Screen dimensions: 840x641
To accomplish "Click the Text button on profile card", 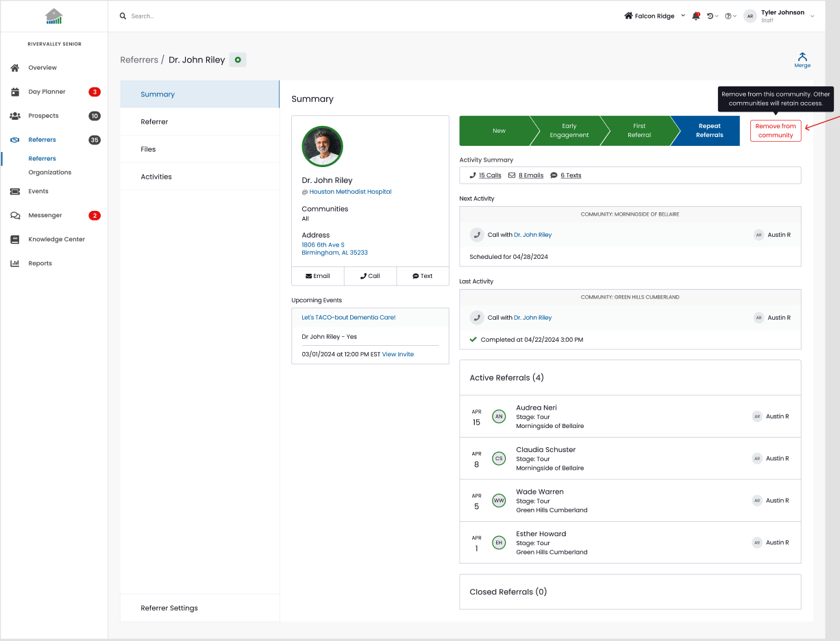I will [x=423, y=276].
